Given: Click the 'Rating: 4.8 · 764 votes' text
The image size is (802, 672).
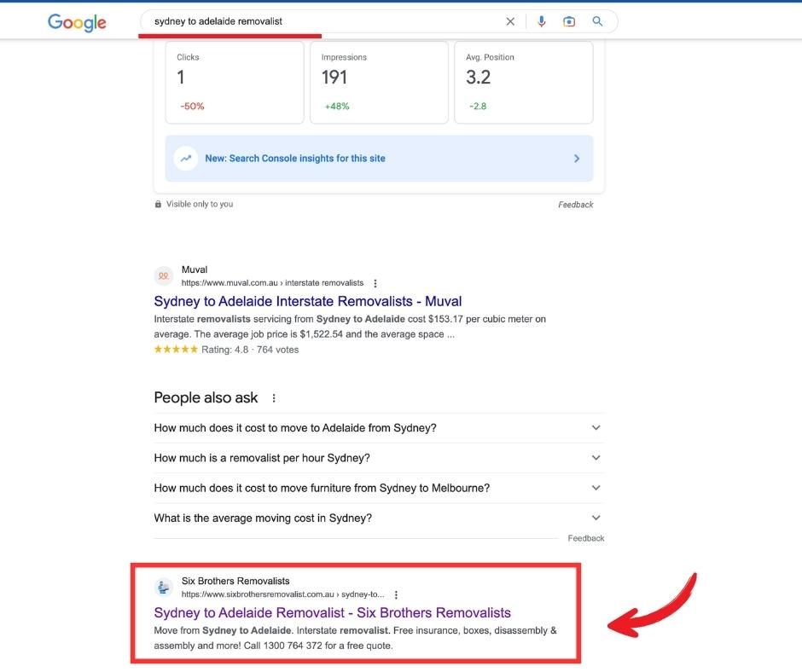Looking at the screenshot, I should (250, 350).
